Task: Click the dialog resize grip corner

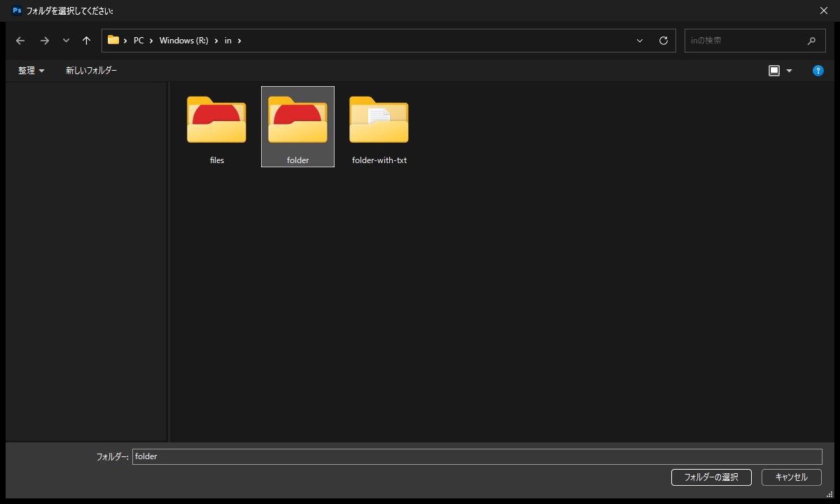Action: 829,493
